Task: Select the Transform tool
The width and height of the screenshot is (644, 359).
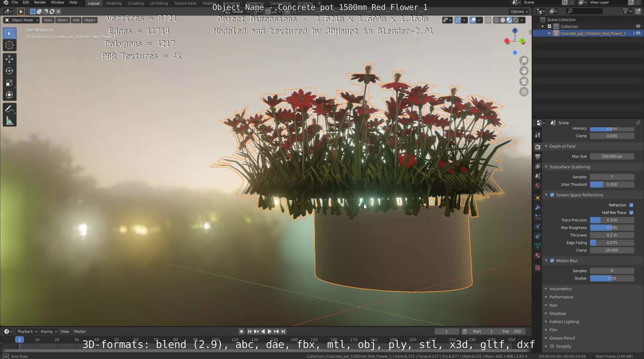Action: 10,95
